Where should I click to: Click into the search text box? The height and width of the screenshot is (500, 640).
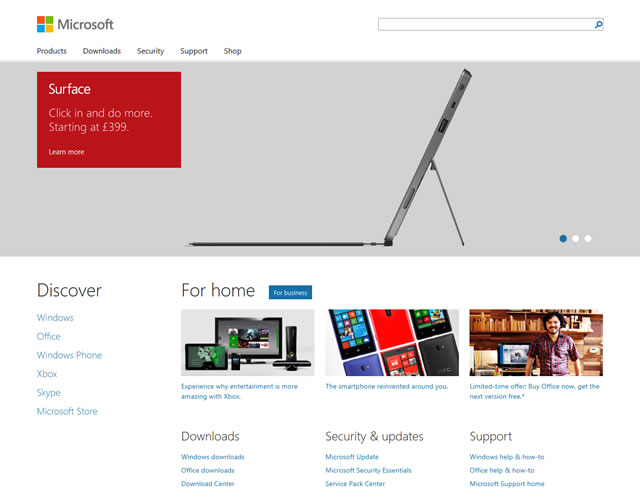coord(485,24)
